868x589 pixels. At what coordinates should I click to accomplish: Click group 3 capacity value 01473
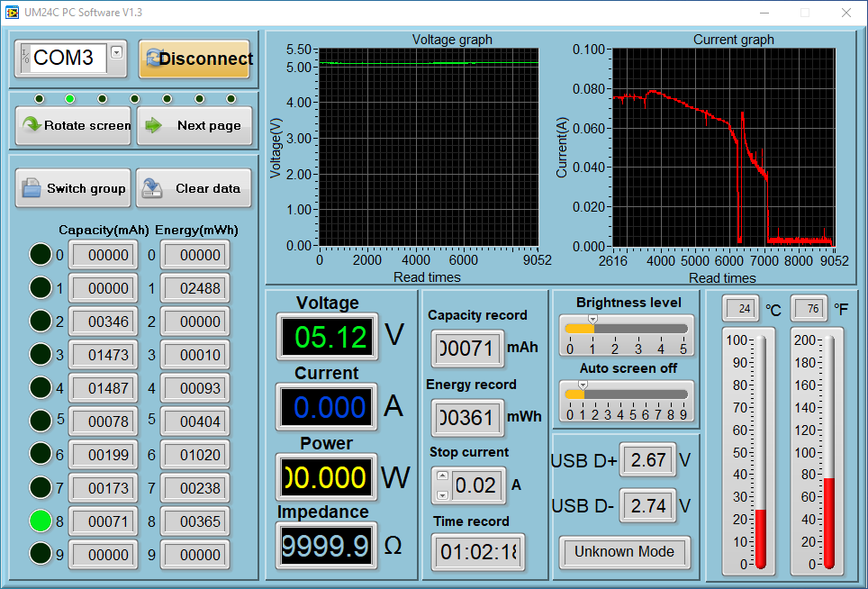click(104, 355)
